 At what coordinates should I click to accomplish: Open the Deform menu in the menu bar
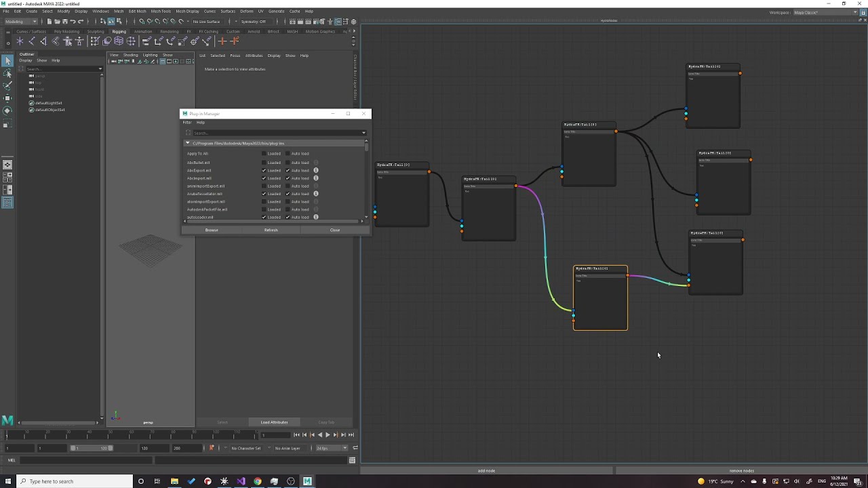pos(246,12)
